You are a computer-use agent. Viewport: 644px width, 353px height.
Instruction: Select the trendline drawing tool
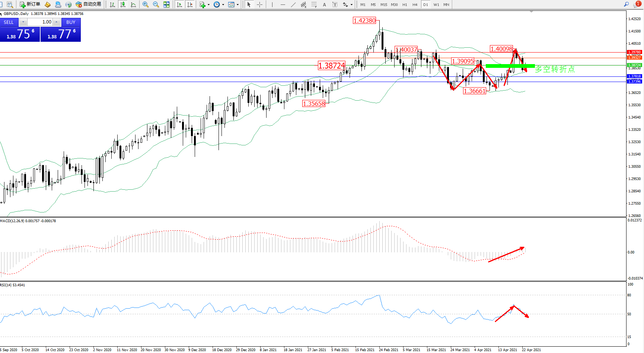293,4
